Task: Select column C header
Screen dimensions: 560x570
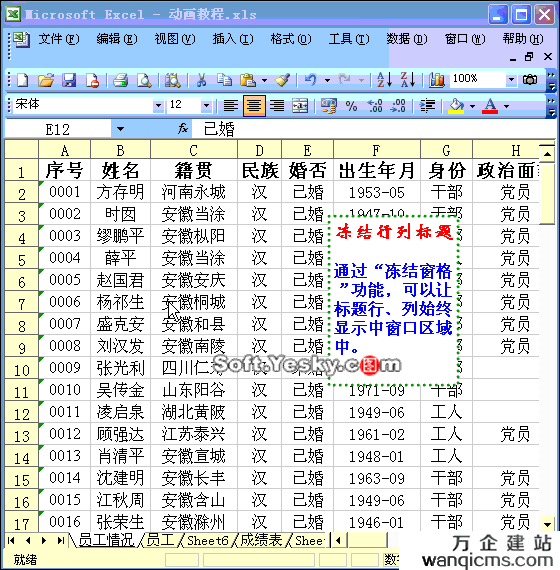Action: click(193, 150)
